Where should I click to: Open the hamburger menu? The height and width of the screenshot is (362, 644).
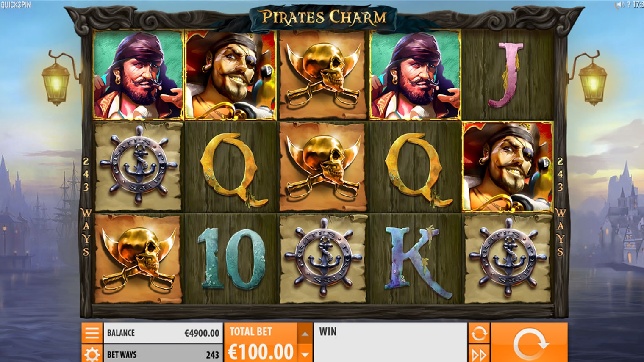[x=92, y=333]
